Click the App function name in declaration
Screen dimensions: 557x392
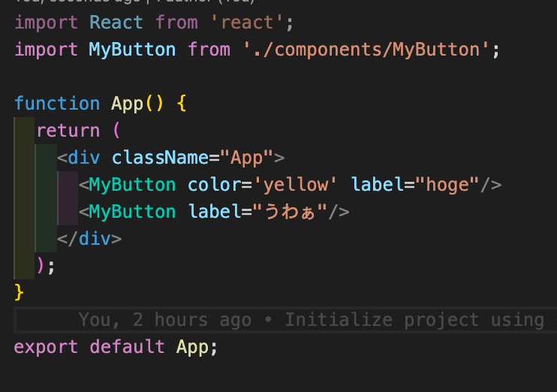point(127,104)
